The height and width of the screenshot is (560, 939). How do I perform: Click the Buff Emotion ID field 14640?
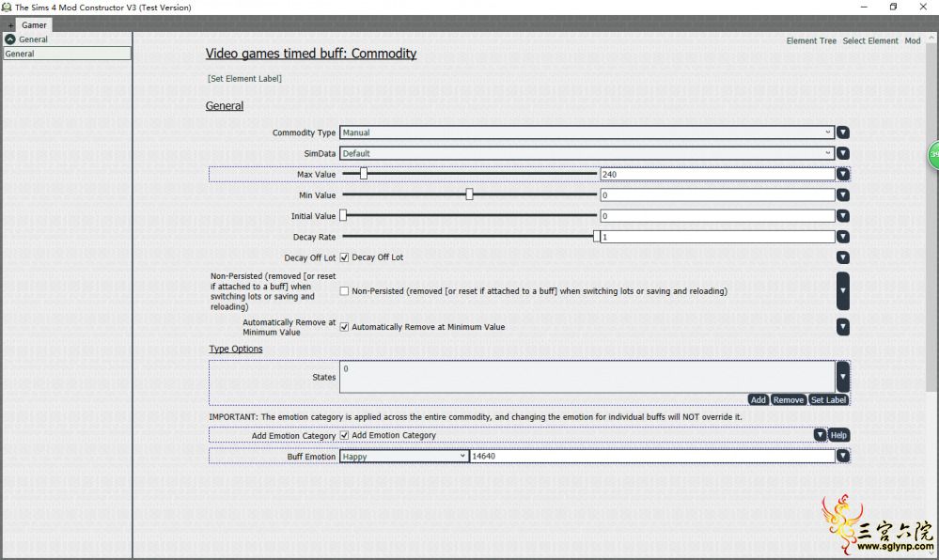(652, 457)
